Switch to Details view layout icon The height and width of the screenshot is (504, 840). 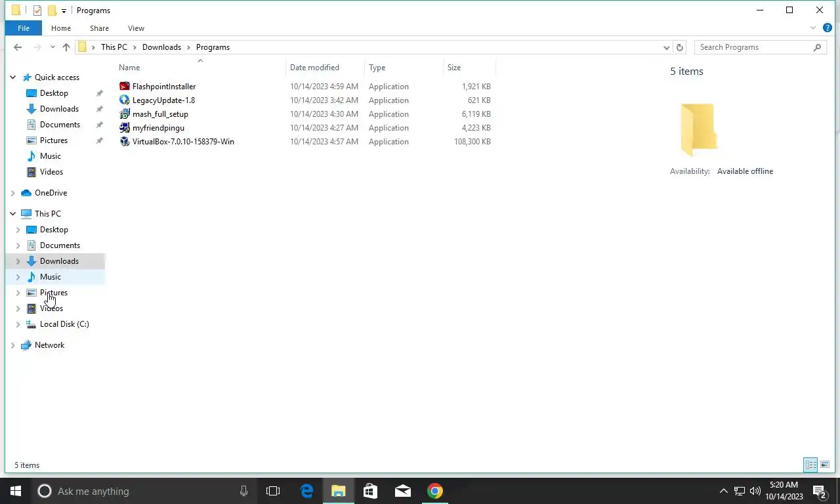(x=810, y=465)
